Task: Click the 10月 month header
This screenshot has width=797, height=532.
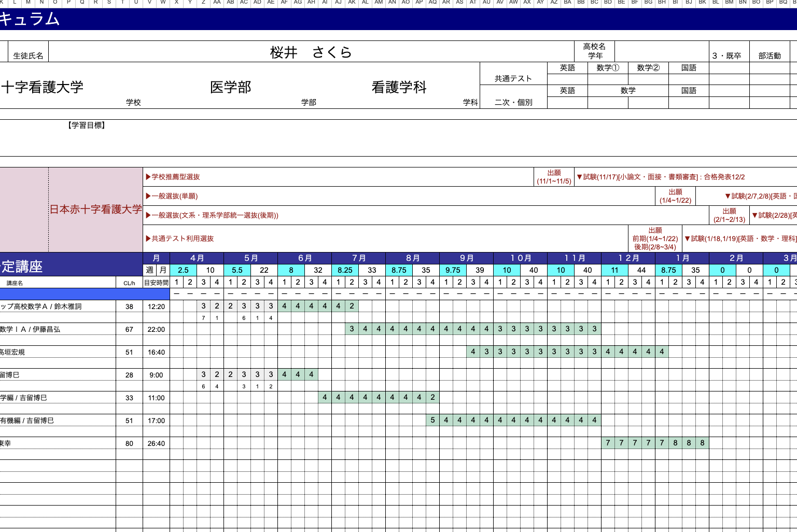Action: point(520,258)
